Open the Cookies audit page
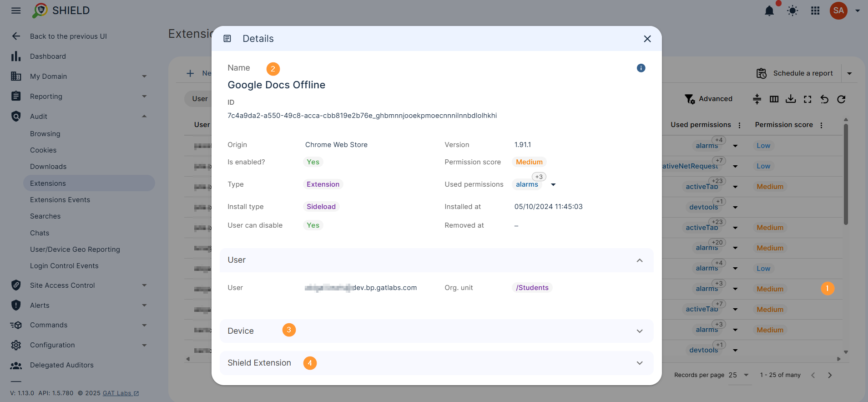 click(x=43, y=150)
